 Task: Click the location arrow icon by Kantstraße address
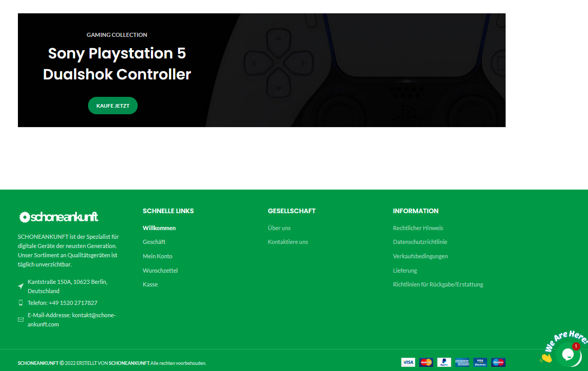(x=20, y=286)
